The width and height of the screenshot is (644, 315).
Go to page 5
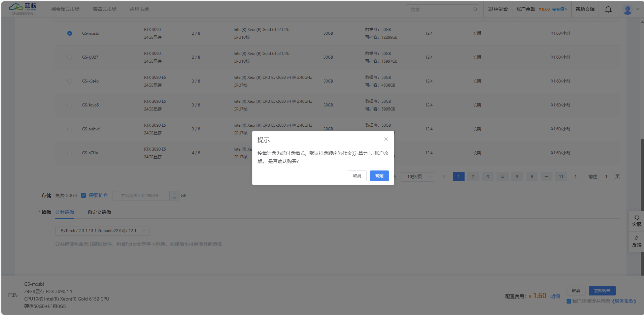(x=517, y=177)
